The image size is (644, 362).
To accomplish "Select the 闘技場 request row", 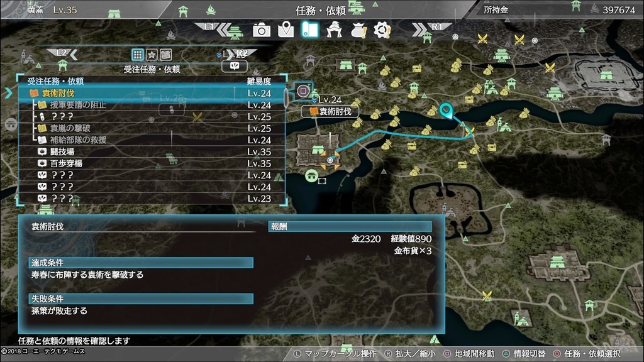I will (x=152, y=152).
